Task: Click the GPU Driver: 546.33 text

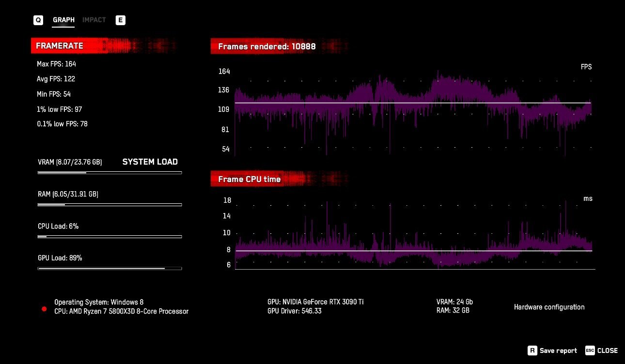Action: [294, 311]
